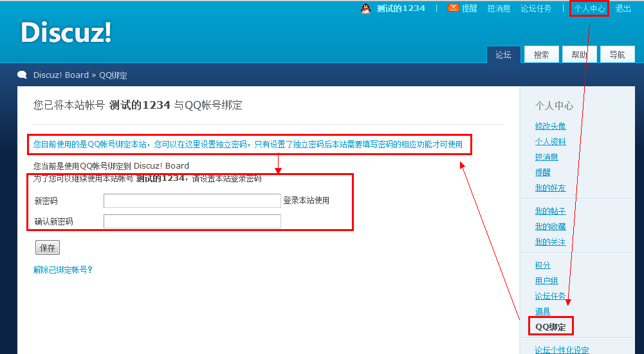Click the 登录本站使用 hint text

point(306,200)
